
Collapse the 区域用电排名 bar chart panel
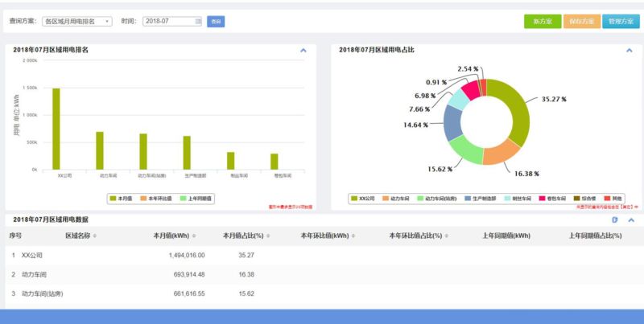coord(303,50)
